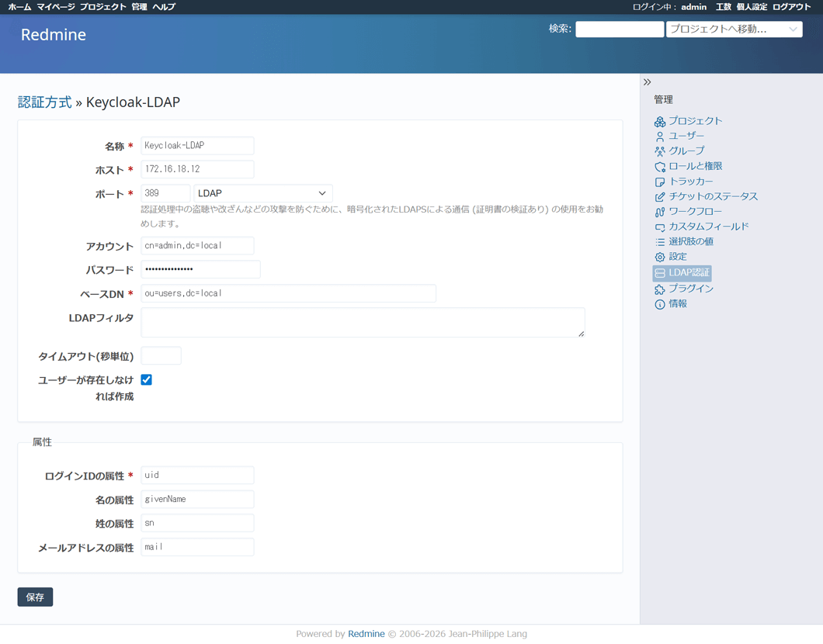Image resolution: width=823 pixels, height=644 pixels.
Task: Collapse the sidebar with double chevron
Action: (x=647, y=82)
